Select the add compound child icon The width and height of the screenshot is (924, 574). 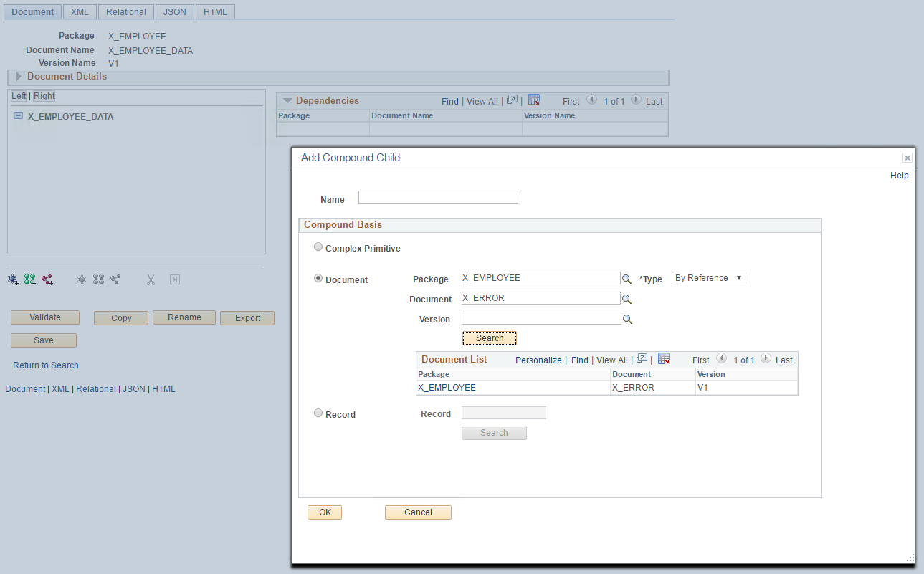click(12, 279)
